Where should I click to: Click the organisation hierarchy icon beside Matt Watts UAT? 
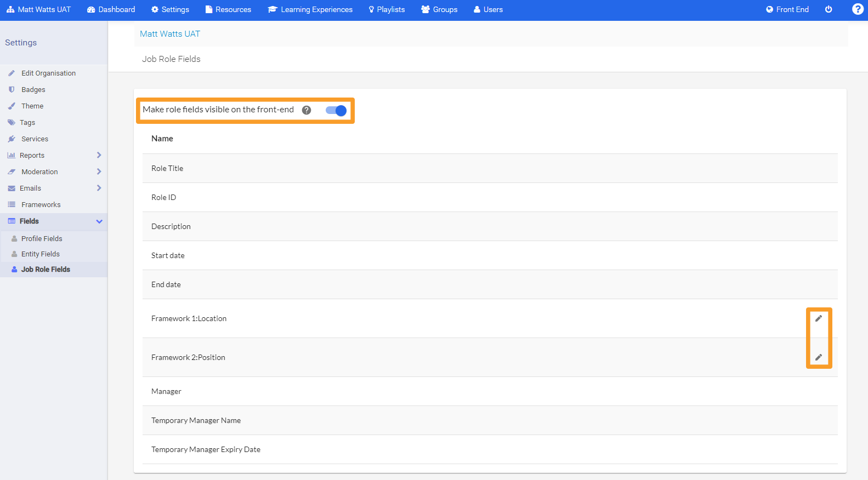(10, 9)
